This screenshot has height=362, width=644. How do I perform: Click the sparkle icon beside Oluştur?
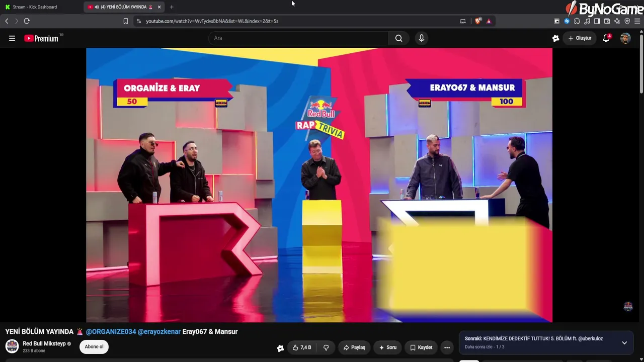coord(555,38)
